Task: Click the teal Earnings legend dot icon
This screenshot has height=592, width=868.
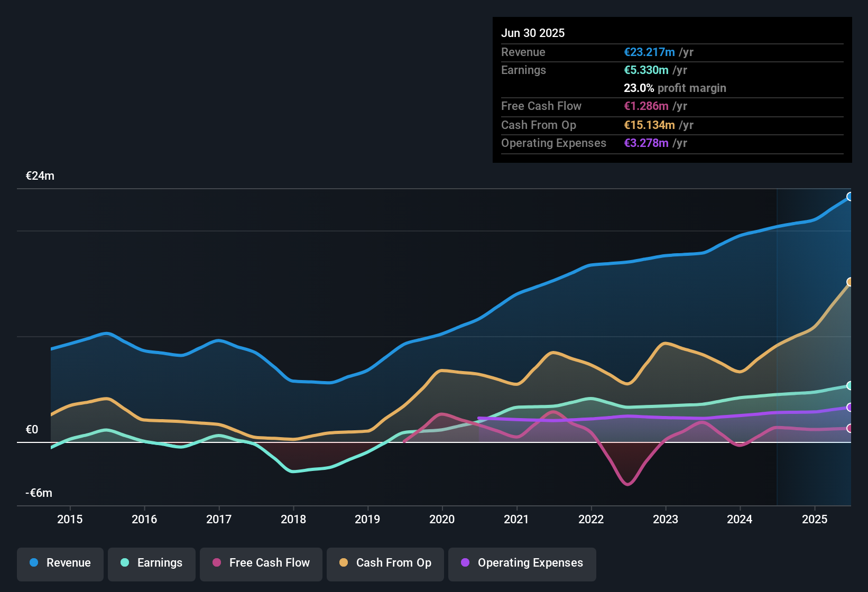Action: click(x=125, y=563)
